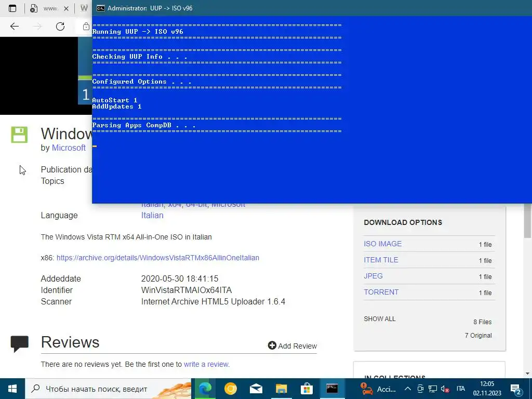Click the Add Review button

(292, 345)
